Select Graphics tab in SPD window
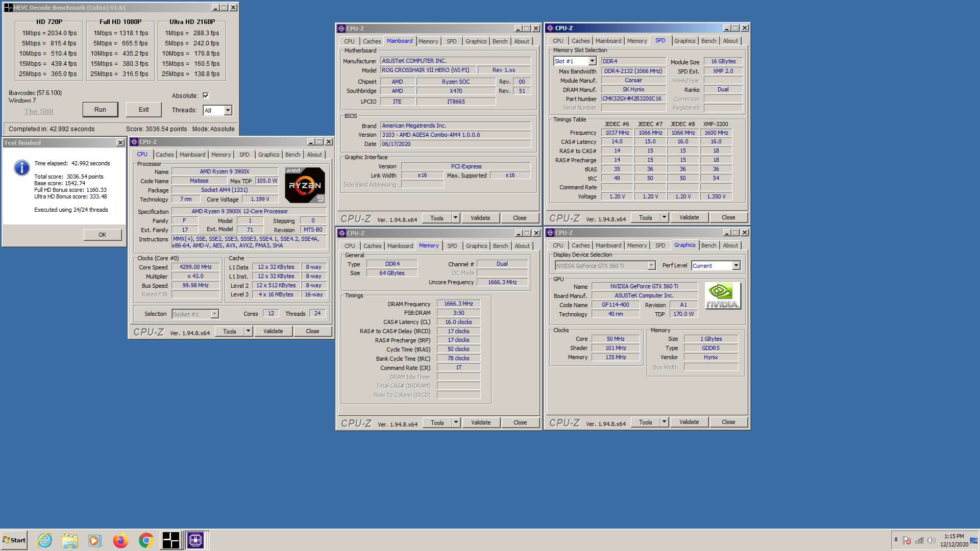The image size is (980, 551). point(684,41)
